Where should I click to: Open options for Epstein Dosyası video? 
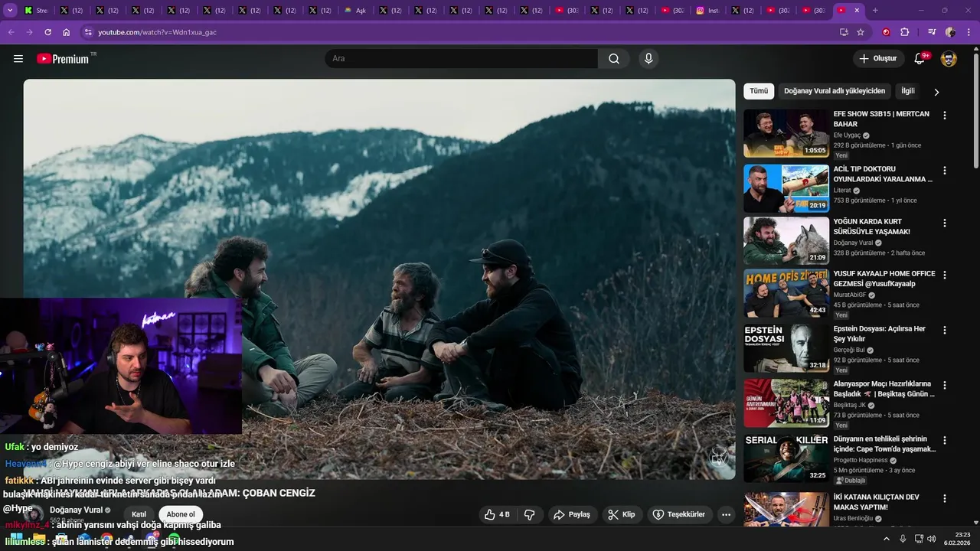(944, 330)
